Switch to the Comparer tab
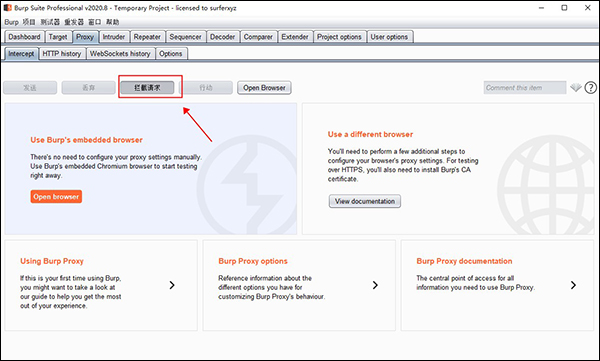This screenshot has height=361, width=600. click(x=258, y=37)
